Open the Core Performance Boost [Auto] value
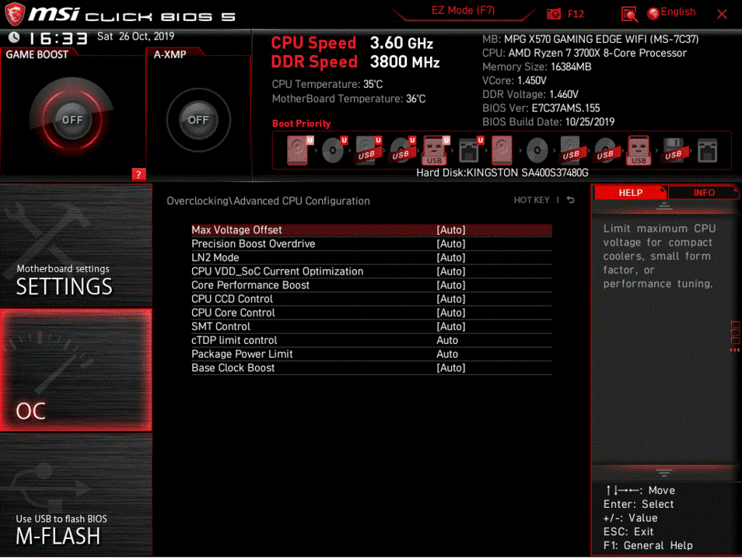The image size is (742, 560). pos(451,285)
